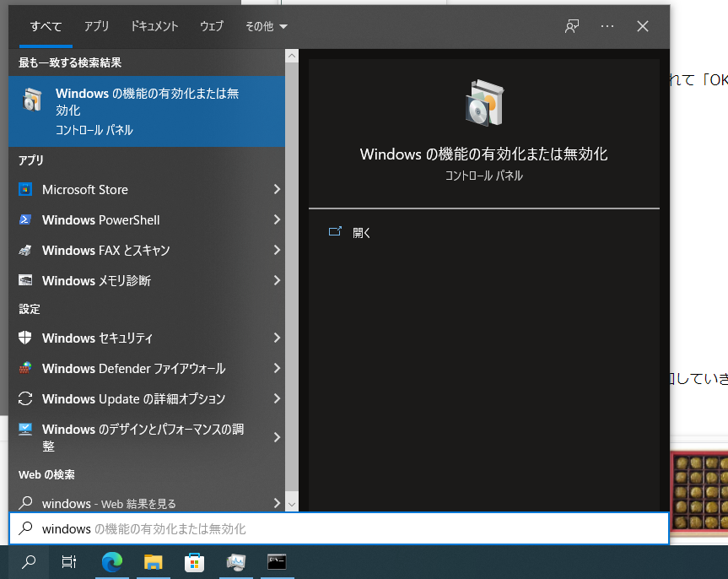The image size is (728, 579).
Task: Open the three-dot options menu in the search header
Action: [x=607, y=26]
